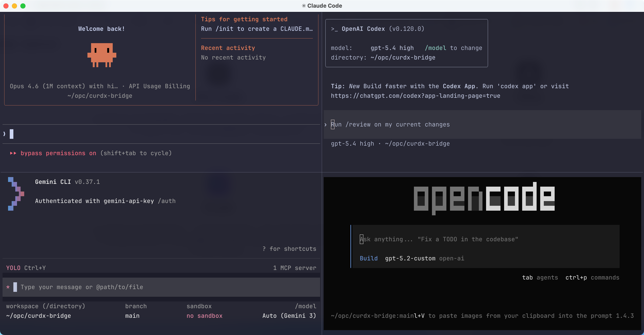The image size is (644, 335).
Task: Focus the Claude Code prompt input line
Action: pos(161,134)
